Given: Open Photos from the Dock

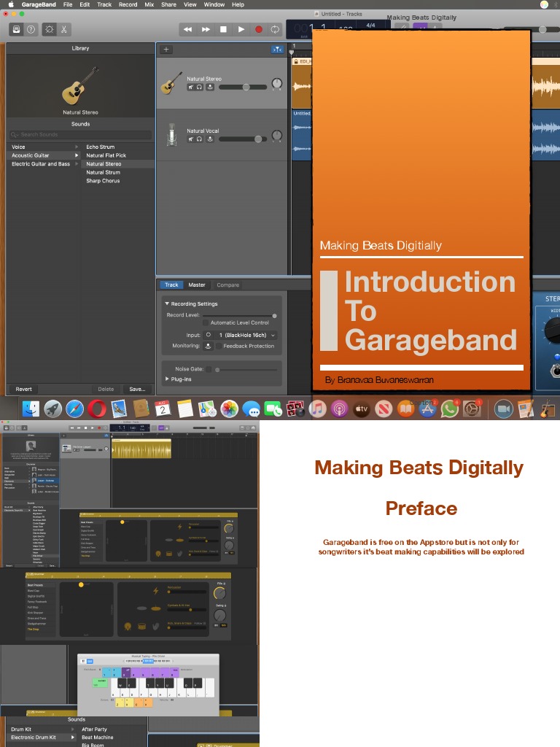Looking at the screenshot, I should 229,409.
